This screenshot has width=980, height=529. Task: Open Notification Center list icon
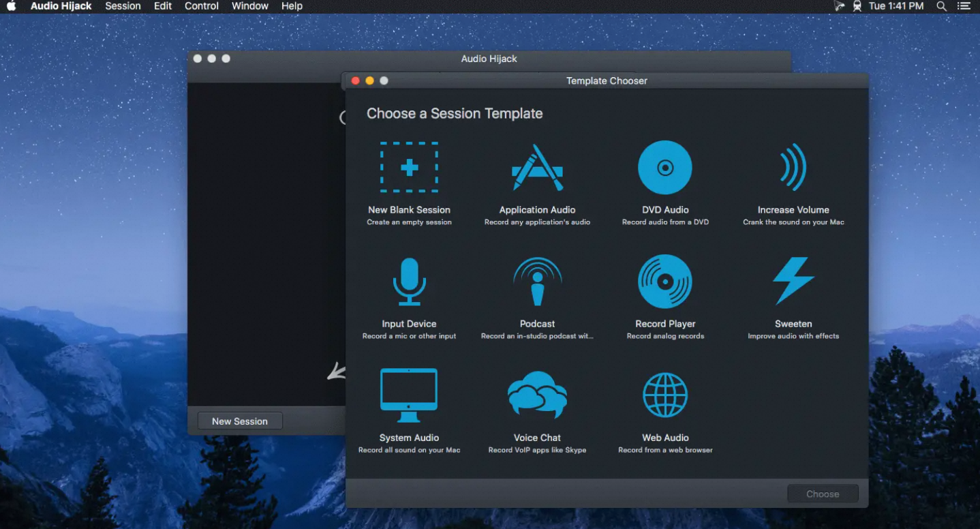964,6
